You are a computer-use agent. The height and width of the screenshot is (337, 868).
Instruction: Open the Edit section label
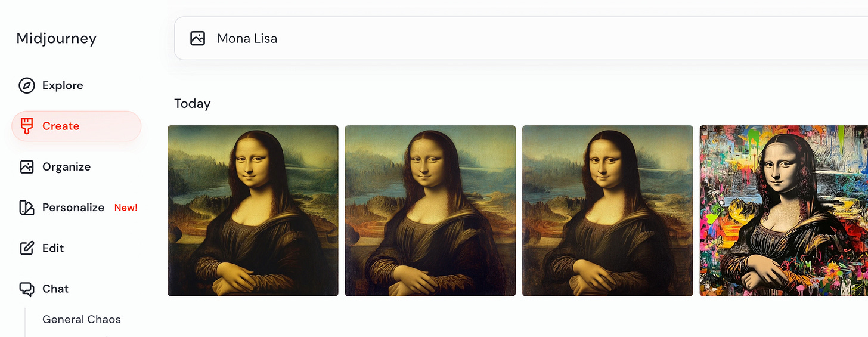point(53,248)
